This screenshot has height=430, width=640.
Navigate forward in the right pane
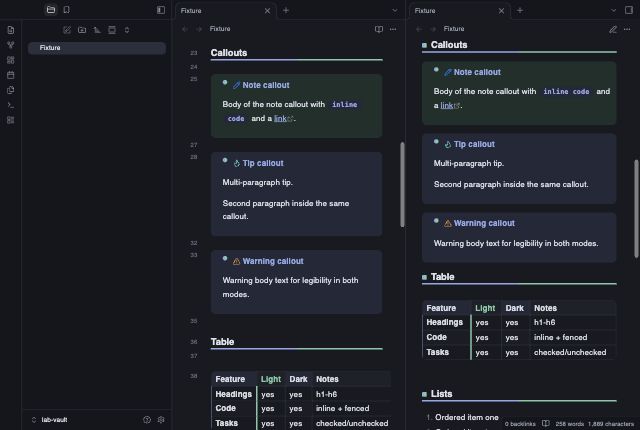click(x=433, y=29)
